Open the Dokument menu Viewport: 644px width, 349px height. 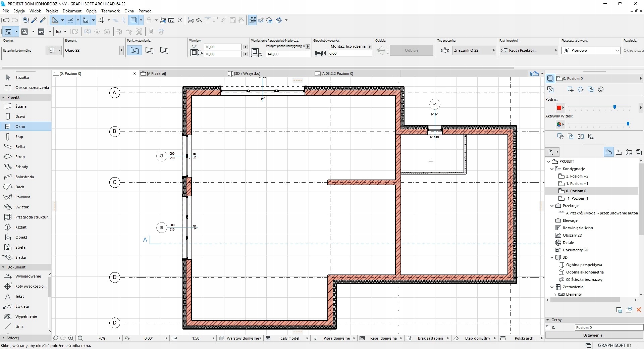[x=72, y=11]
